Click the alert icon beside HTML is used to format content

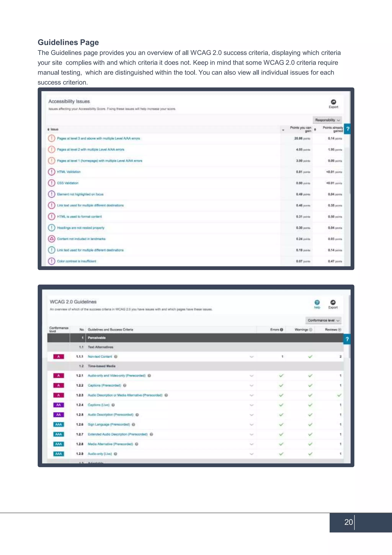(x=51, y=216)
